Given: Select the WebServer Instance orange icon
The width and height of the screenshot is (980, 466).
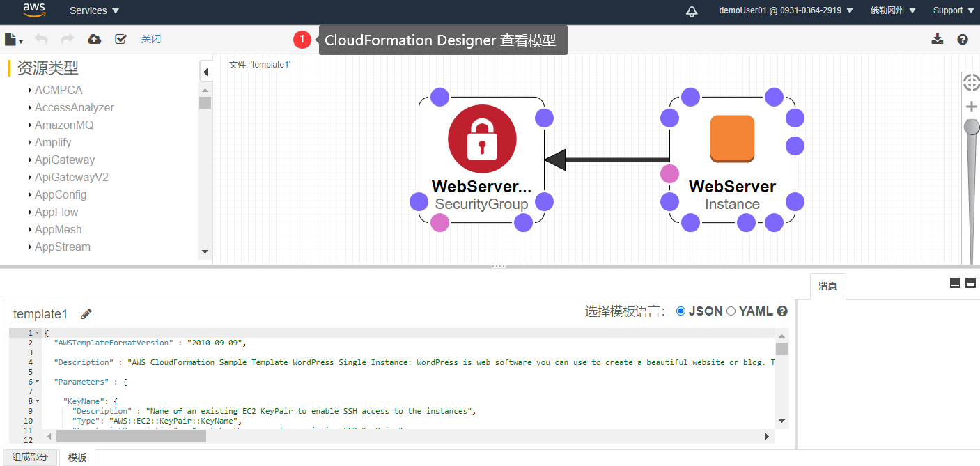Looking at the screenshot, I should point(732,139).
